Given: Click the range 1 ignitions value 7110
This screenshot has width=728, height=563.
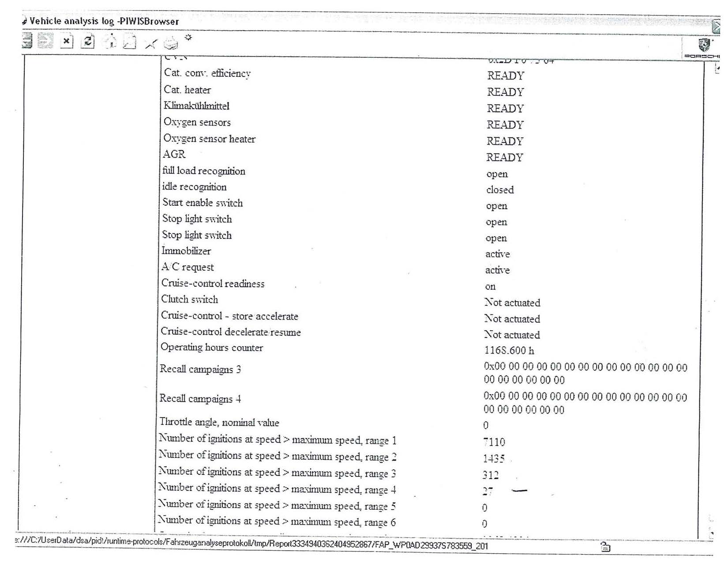Looking at the screenshot, I should click(494, 442).
